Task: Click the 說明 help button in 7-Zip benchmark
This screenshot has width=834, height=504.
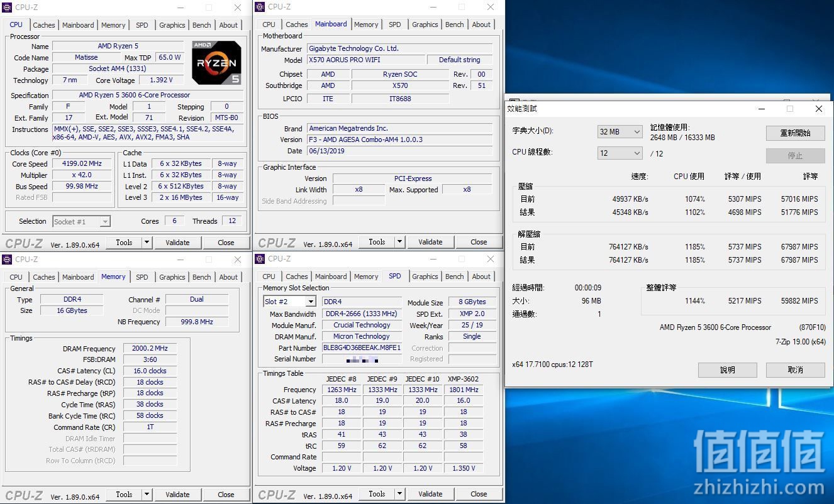Action: (728, 370)
